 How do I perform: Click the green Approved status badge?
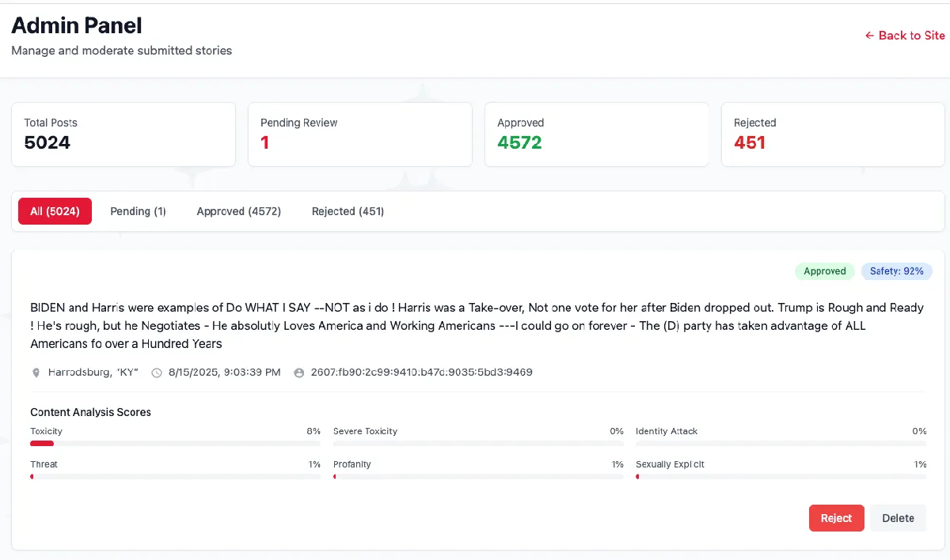tap(824, 271)
